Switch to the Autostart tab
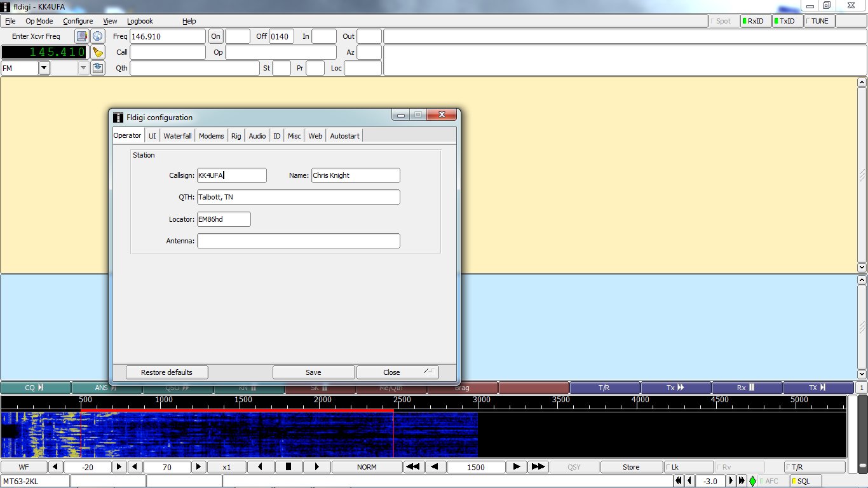Screen dimensions: 868x488 [344, 136]
